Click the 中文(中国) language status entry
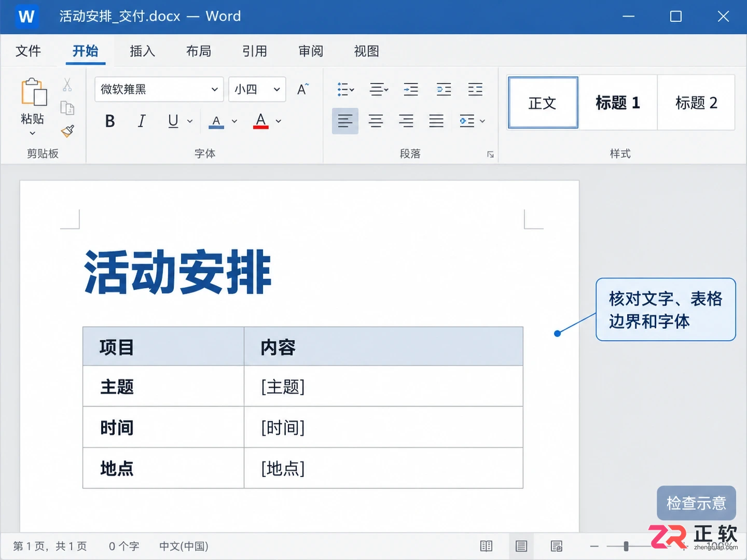Viewport: 747px width, 560px height. 184,546
